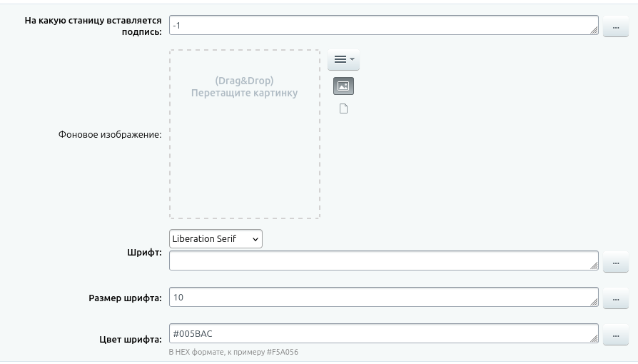Screen dimensions: 638x364
Task: Expand the Liberation Serif font dropdown
Action: point(216,239)
